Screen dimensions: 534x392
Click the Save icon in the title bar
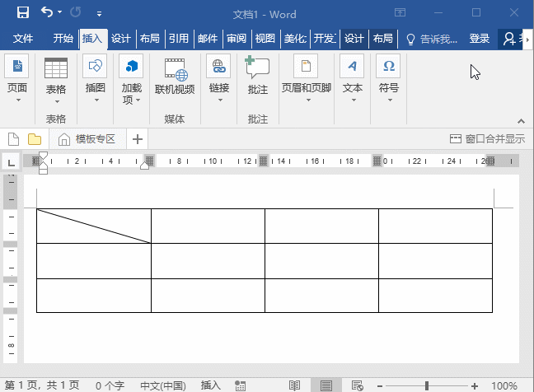tap(23, 13)
